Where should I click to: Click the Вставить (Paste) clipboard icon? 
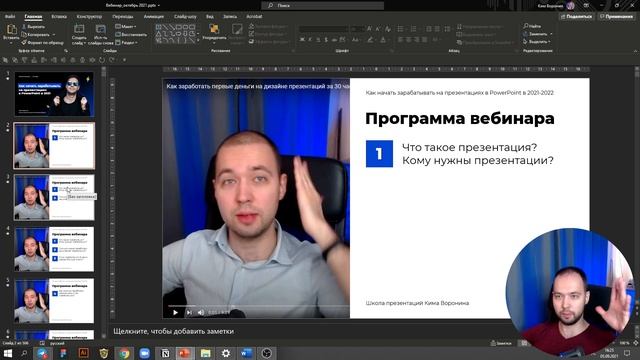coord(11,29)
